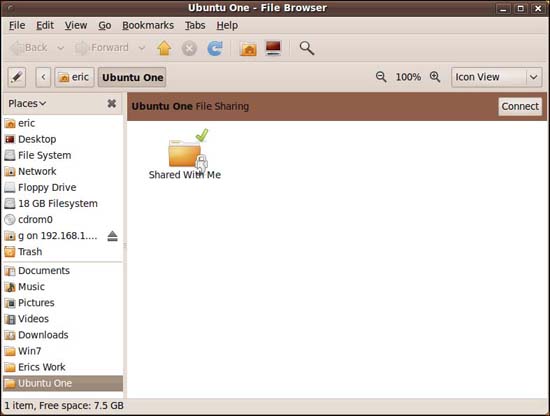The image size is (550, 416).
Task: Expand the Back history dropdown arrow
Action: click(61, 48)
